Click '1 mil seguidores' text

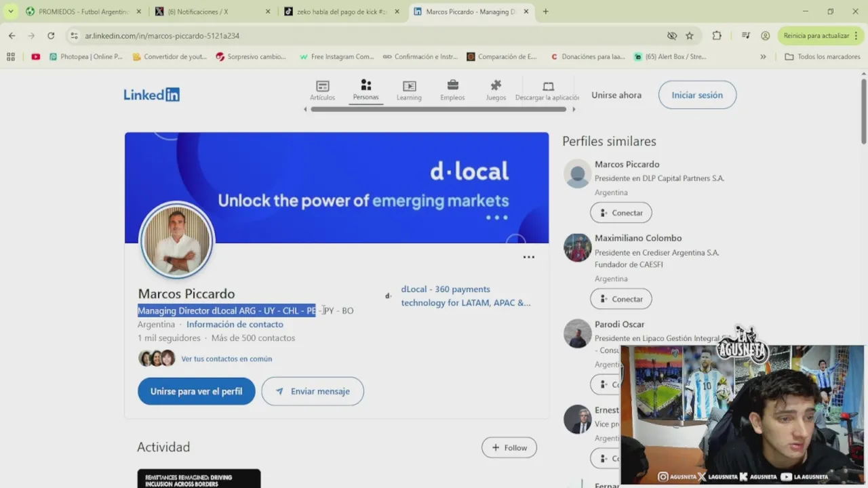point(169,338)
